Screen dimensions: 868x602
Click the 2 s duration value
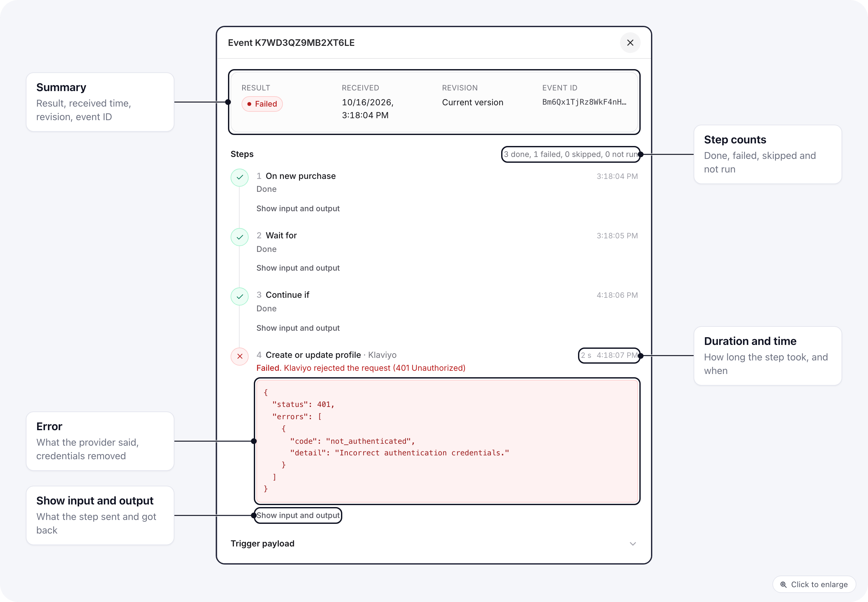coord(586,355)
